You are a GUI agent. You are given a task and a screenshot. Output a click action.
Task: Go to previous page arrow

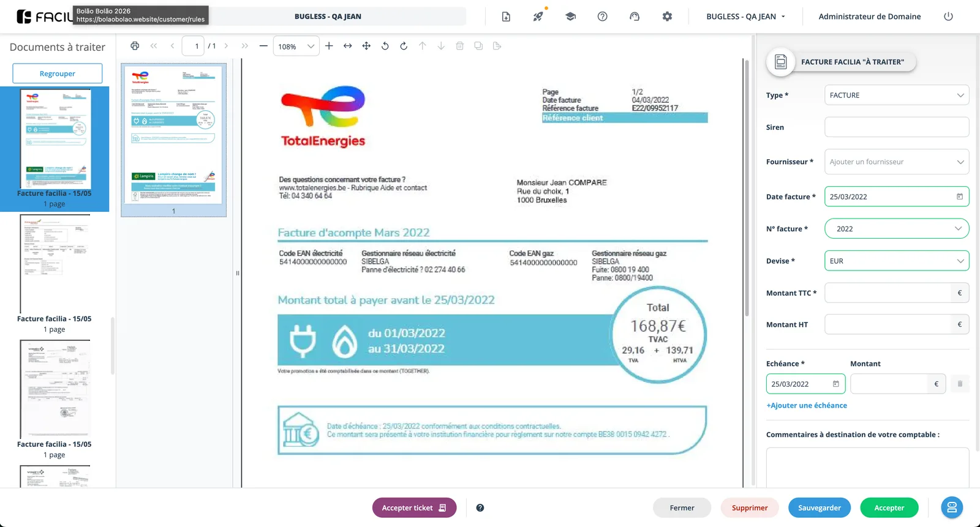click(x=173, y=46)
